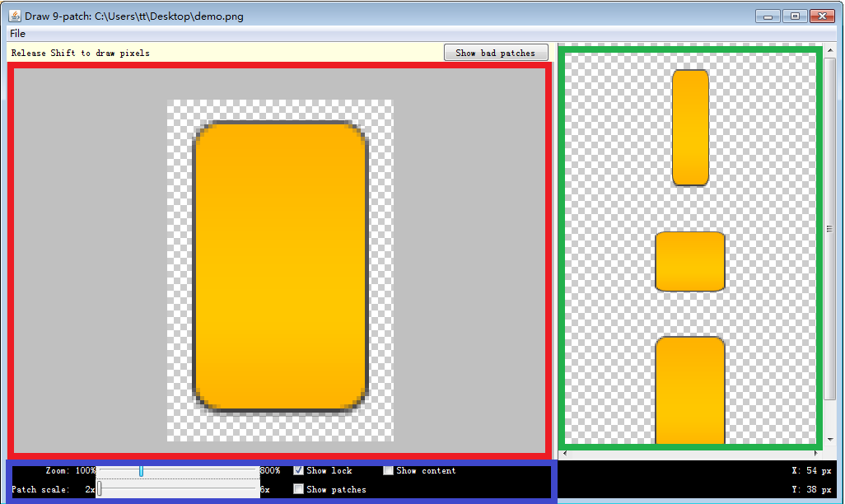
Task: Enable the Show content checkbox
Action: [388, 470]
